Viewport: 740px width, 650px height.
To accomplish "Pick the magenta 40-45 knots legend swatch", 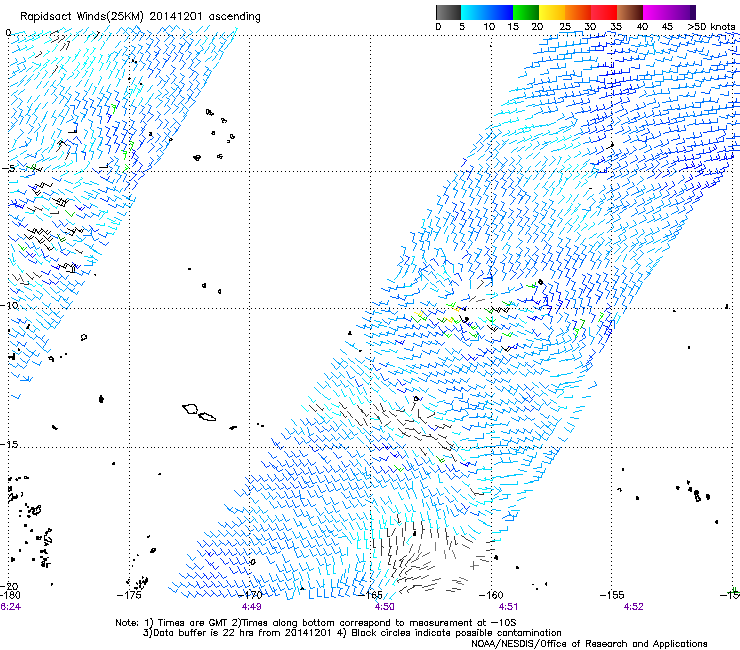I will pos(656,12).
